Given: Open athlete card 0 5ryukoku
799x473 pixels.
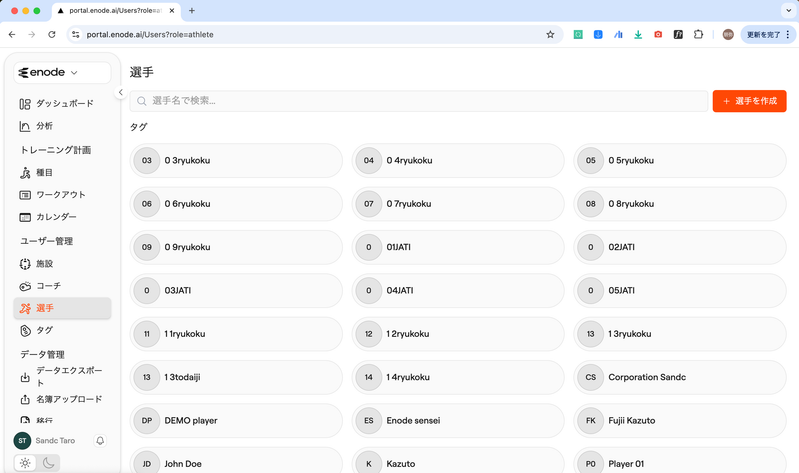Looking at the screenshot, I should [x=680, y=161].
